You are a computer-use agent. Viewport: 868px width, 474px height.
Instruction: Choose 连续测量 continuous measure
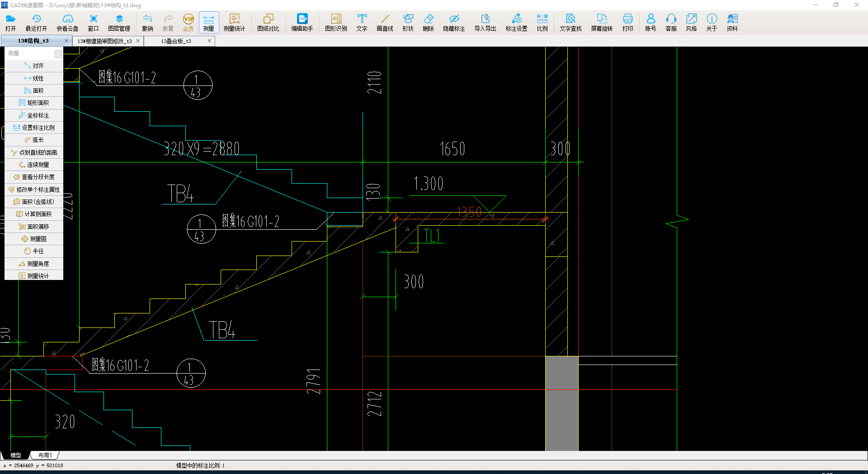click(x=34, y=165)
